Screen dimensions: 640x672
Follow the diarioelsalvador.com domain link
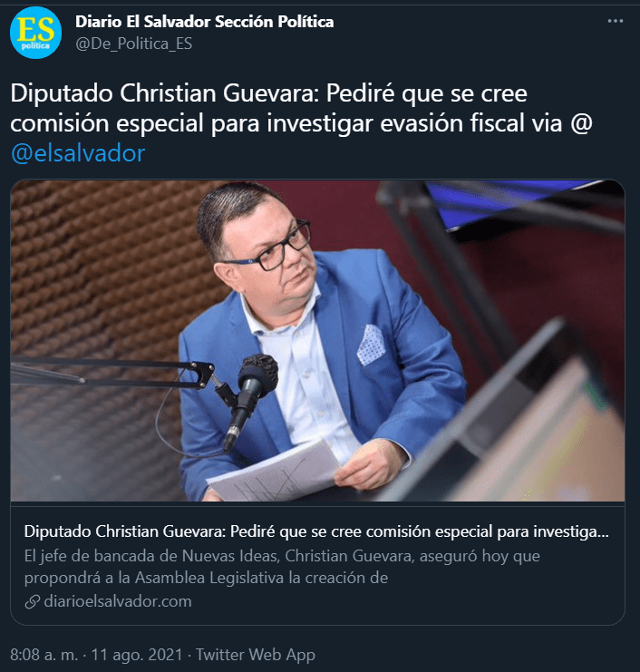[x=117, y=601]
